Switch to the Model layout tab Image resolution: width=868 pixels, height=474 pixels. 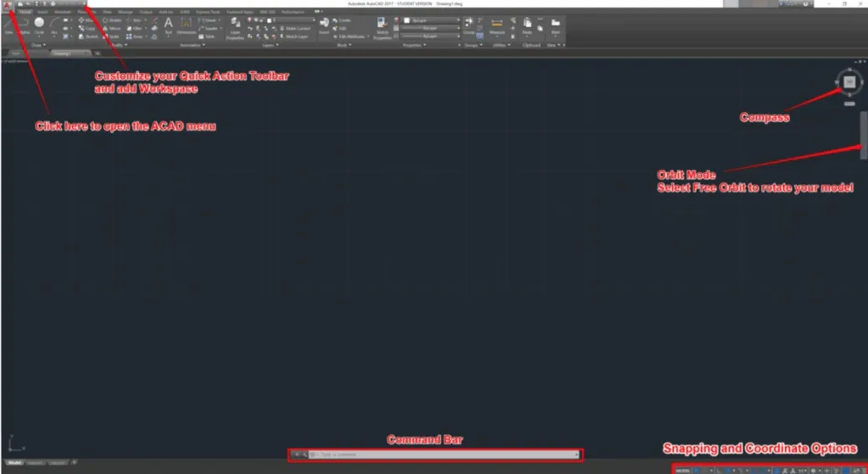[14, 463]
